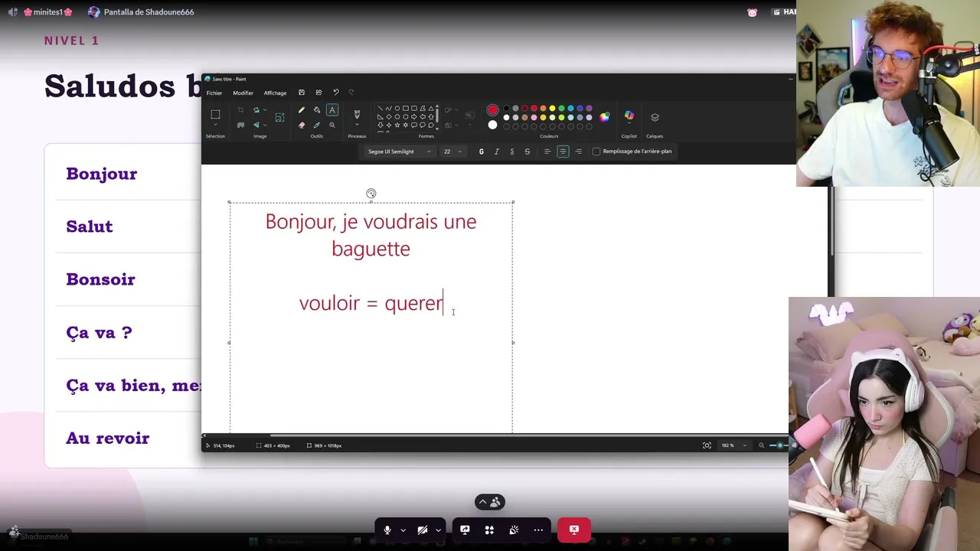Undo the last action in Paint
This screenshot has width=980, height=551.
point(335,93)
